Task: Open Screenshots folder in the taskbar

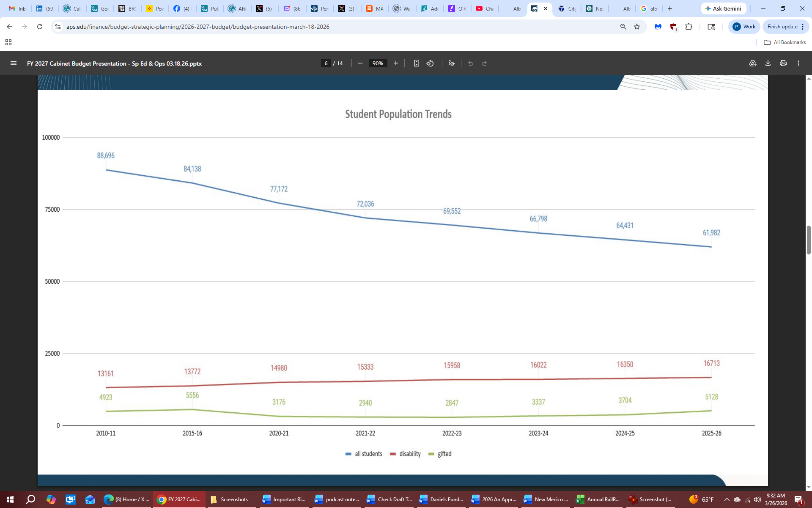Action: pyautogui.click(x=230, y=500)
